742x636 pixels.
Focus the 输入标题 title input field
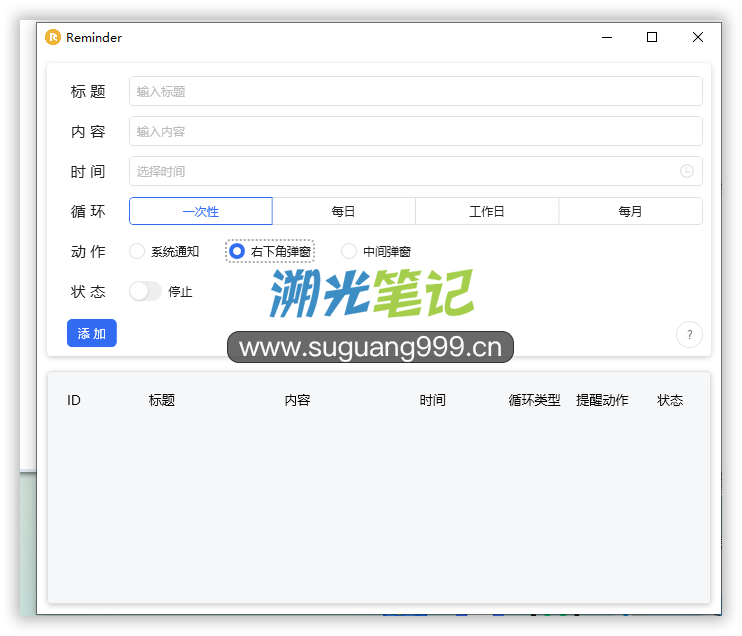[415, 91]
